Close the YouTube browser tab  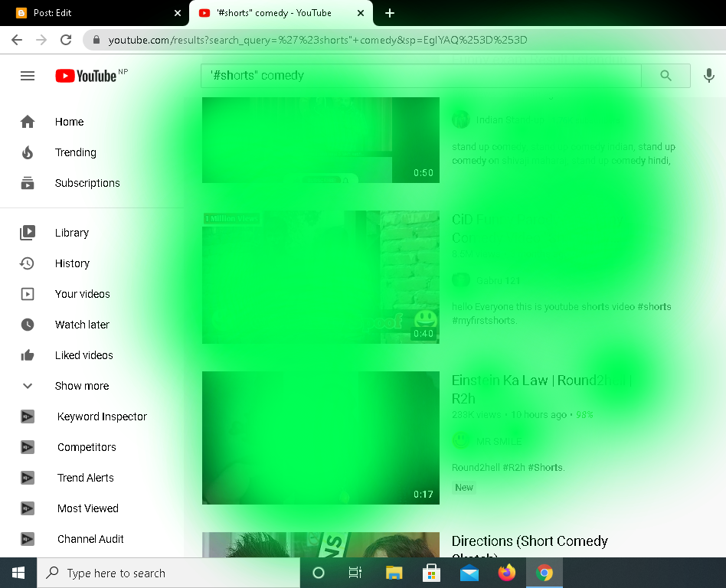[361, 13]
